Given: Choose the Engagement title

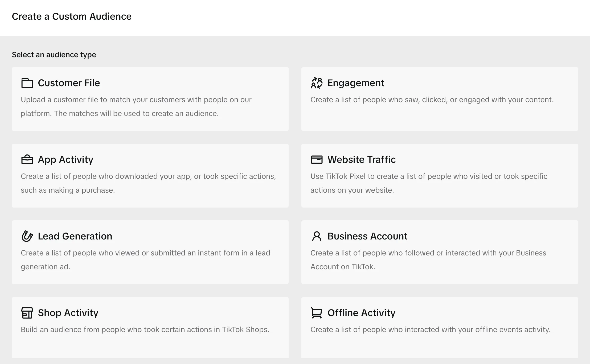Looking at the screenshot, I should [356, 83].
